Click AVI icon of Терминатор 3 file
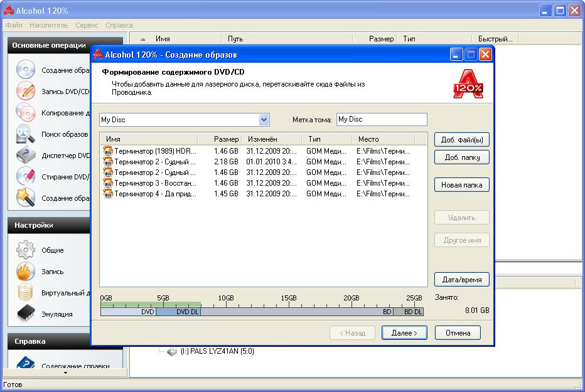585x392 pixels. pos(108,183)
